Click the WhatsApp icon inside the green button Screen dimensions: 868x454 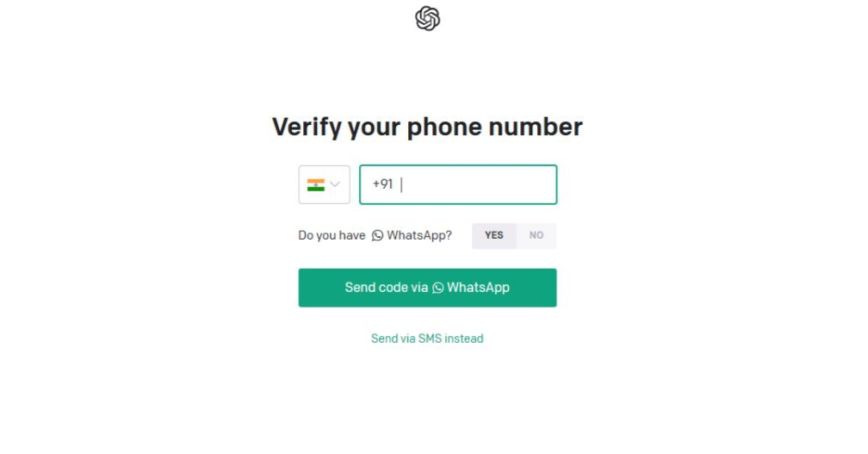coord(437,288)
